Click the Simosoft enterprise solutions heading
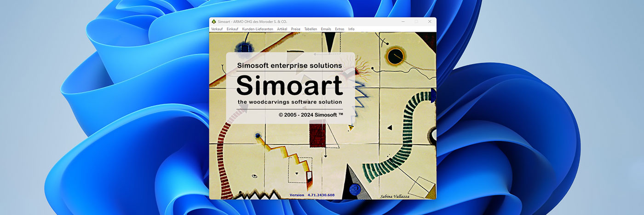This screenshot has width=644, height=215. point(290,66)
